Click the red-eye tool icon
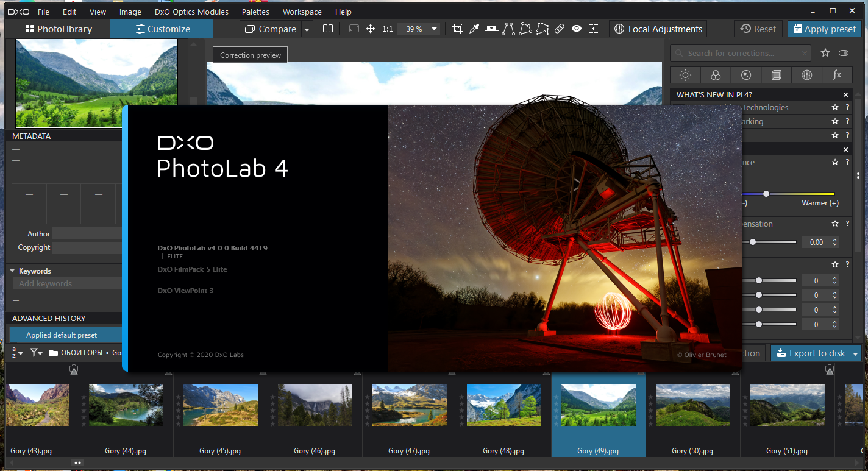868x471 pixels. click(577, 29)
